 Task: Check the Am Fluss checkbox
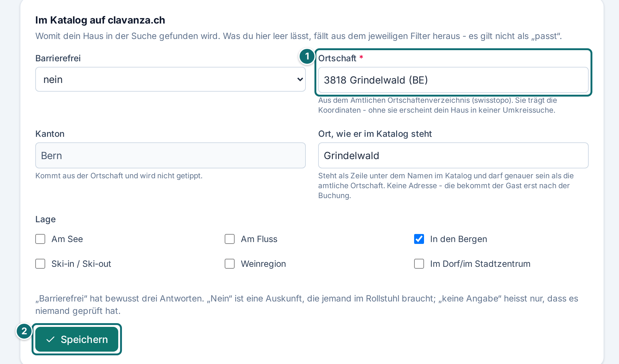click(230, 239)
